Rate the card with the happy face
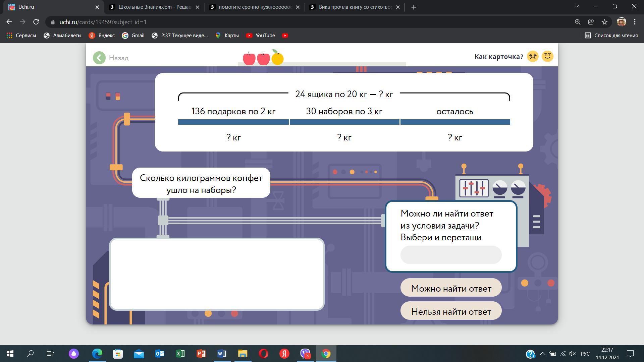 tap(547, 56)
